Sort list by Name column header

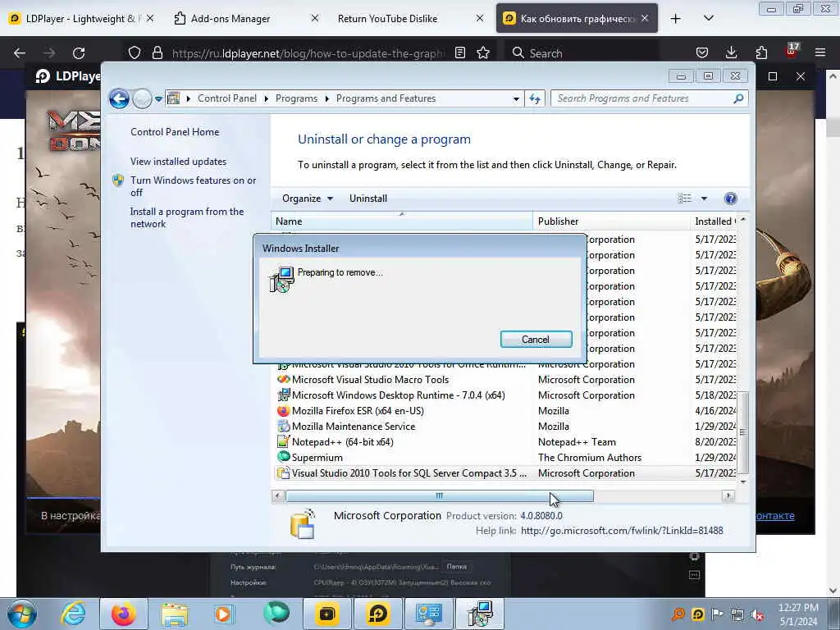pyautogui.click(x=402, y=221)
